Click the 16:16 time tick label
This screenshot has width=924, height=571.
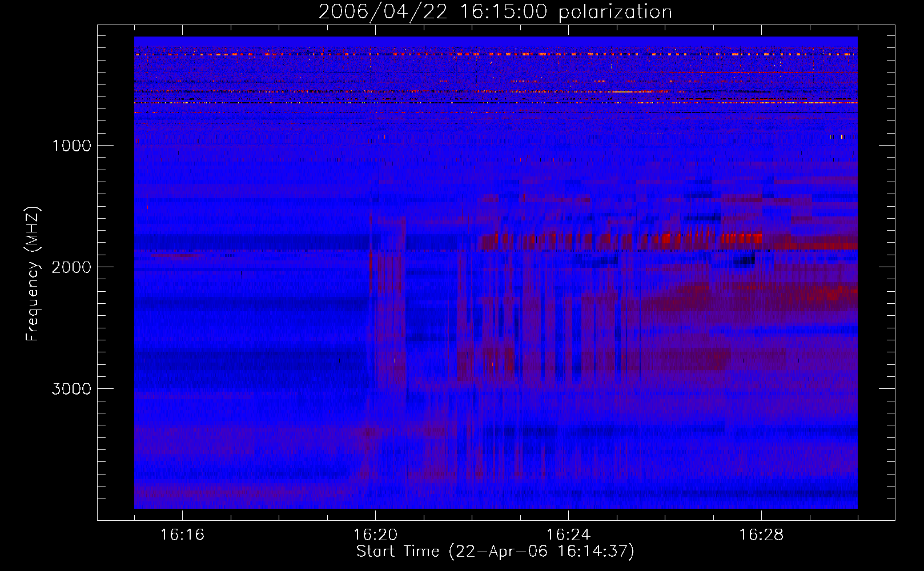pyautogui.click(x=182, y=535)
